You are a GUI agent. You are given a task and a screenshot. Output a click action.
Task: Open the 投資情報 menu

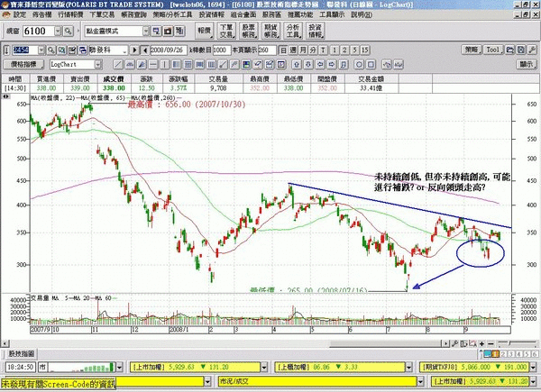pos(212,14)
